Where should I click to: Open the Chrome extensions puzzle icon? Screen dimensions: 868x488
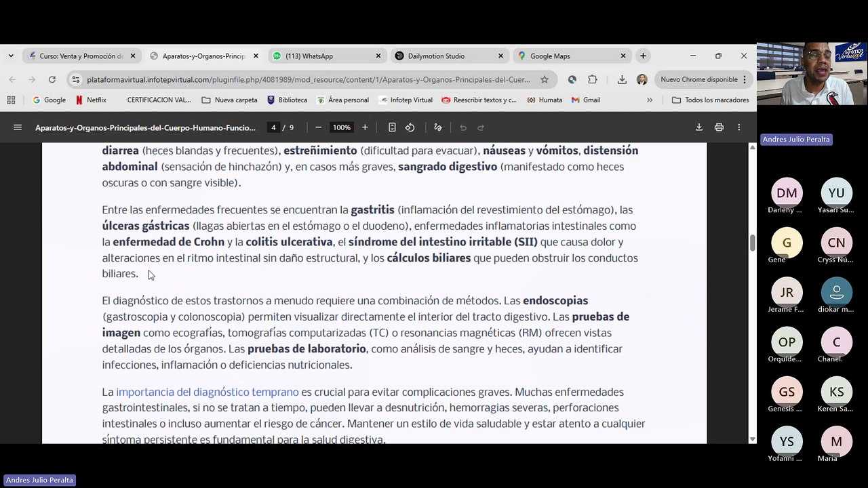point(593,79)
